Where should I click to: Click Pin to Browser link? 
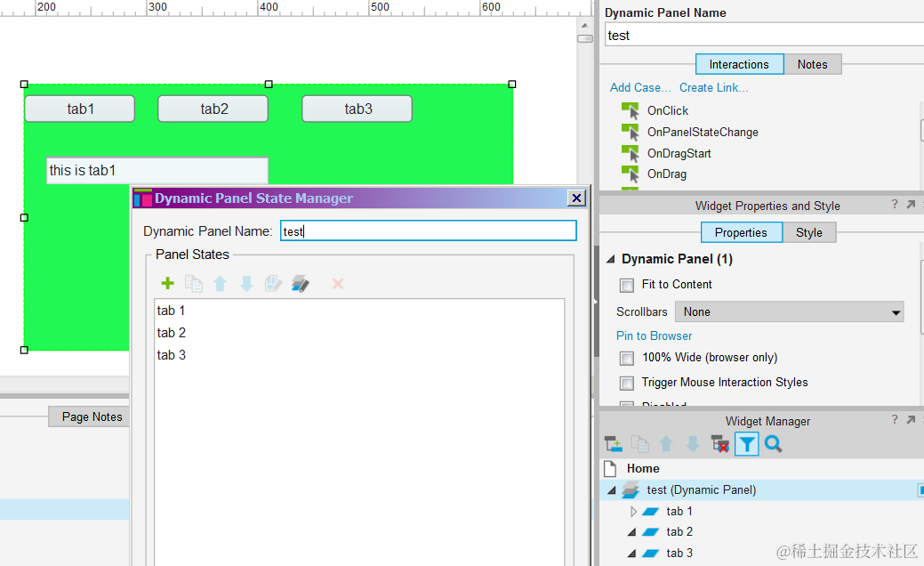pyautogui.click(x=655, y=336)
